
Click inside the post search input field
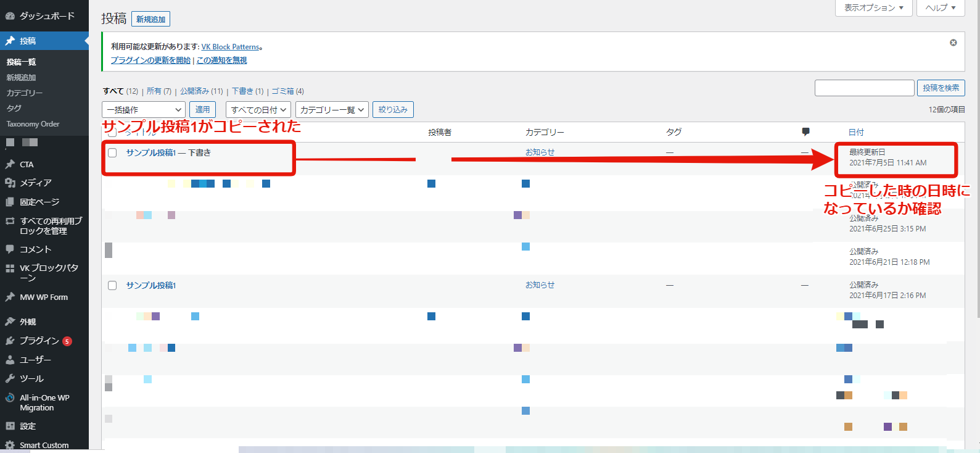(864, 88)
